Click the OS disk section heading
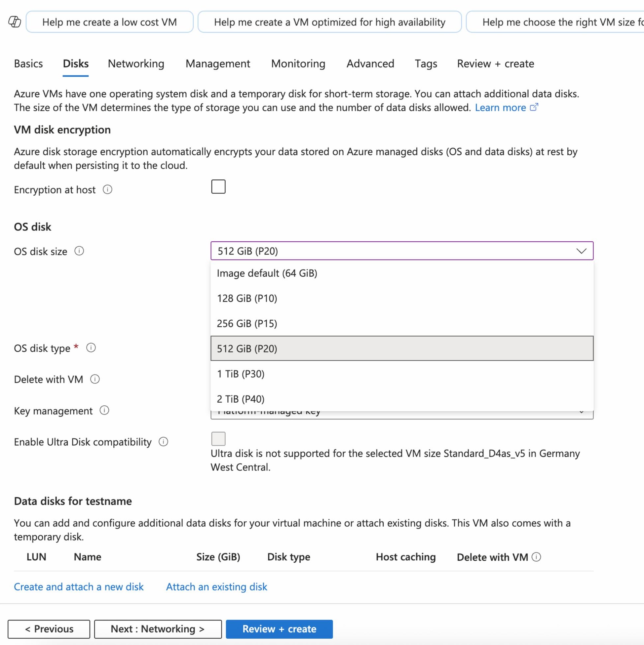Screen dimensions: 644x645 point(32,227)
